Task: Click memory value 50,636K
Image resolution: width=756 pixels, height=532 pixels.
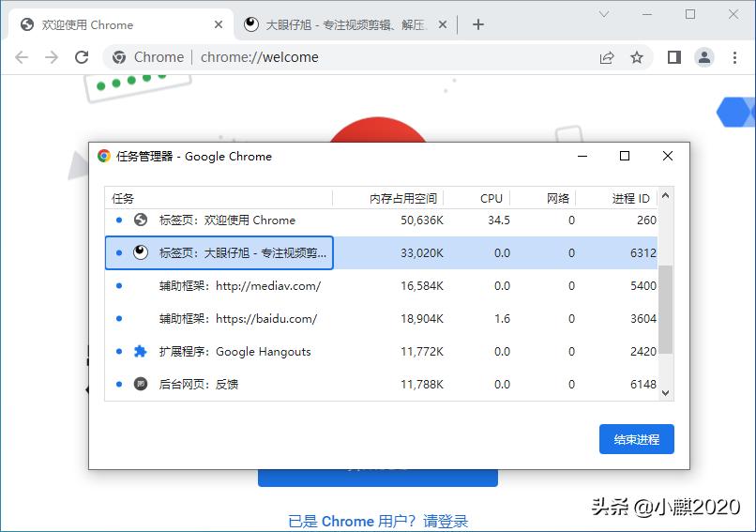Action: [x=422, y=220]
